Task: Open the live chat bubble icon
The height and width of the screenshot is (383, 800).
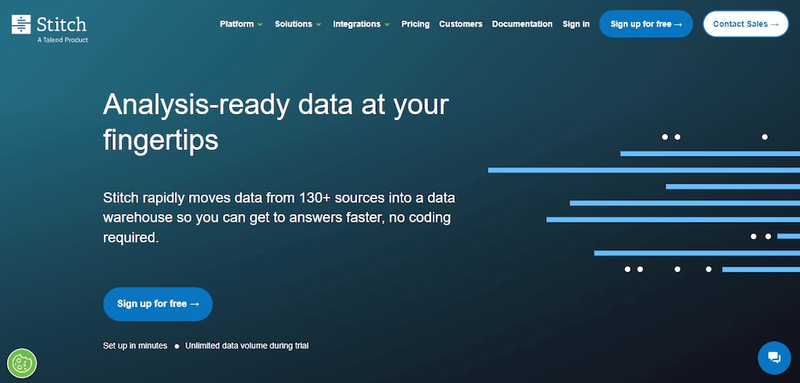Action: click(x=774, y=358)
